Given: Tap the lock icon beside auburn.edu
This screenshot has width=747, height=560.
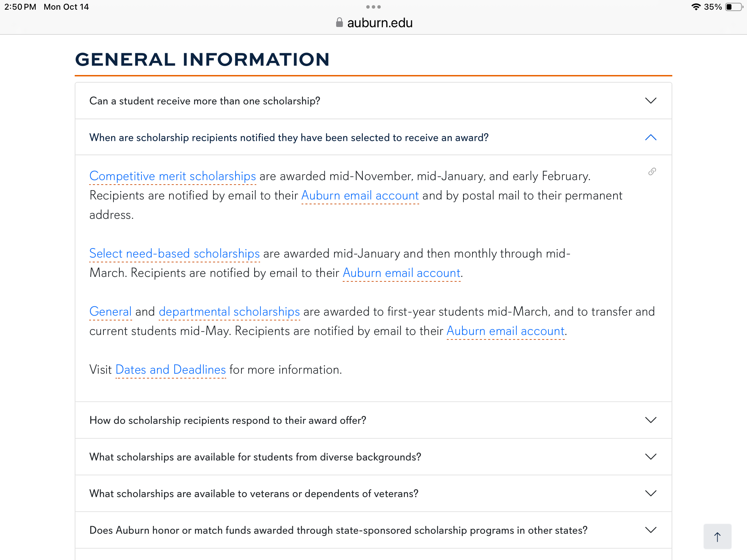Looking at the screenshot, I should 339,22.
